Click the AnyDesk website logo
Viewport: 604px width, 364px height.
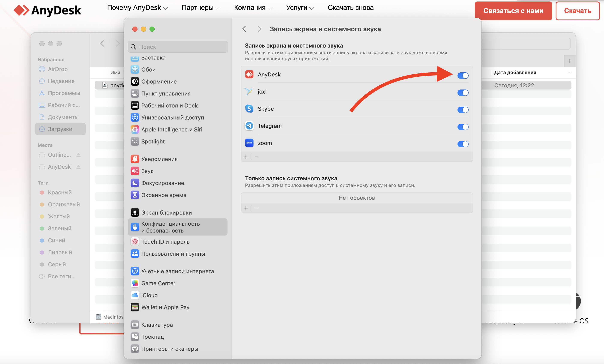[x=47, y=10]
